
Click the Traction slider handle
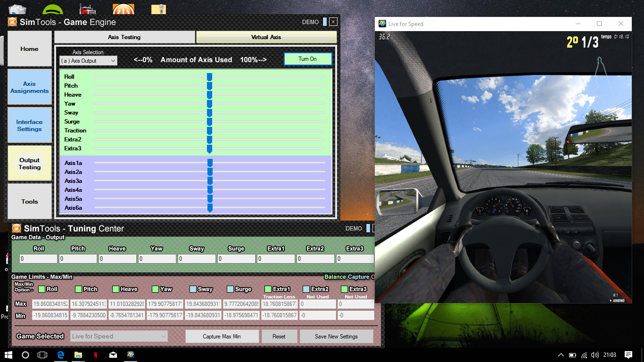pos(209,131)
